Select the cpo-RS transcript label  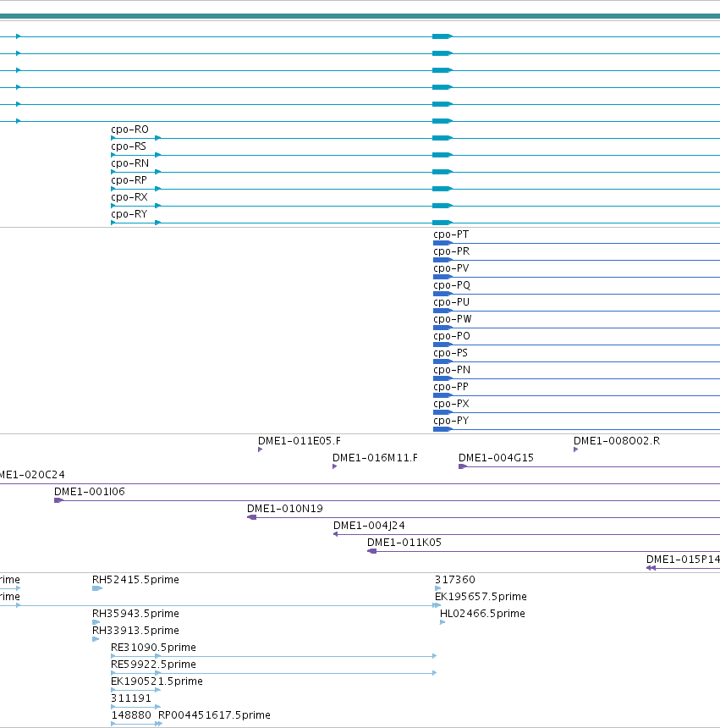point(129,146)
